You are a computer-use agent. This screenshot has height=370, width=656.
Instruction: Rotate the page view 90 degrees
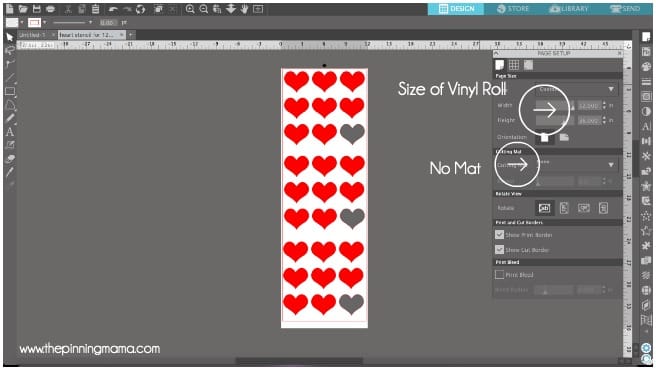click(564, 208)
